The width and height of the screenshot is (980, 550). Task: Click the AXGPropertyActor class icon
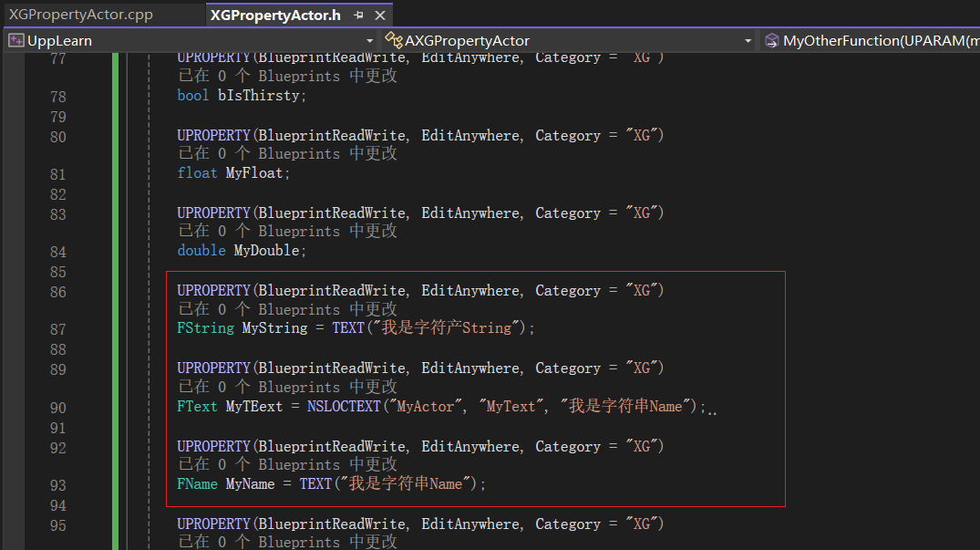click(x=394, y=41)
